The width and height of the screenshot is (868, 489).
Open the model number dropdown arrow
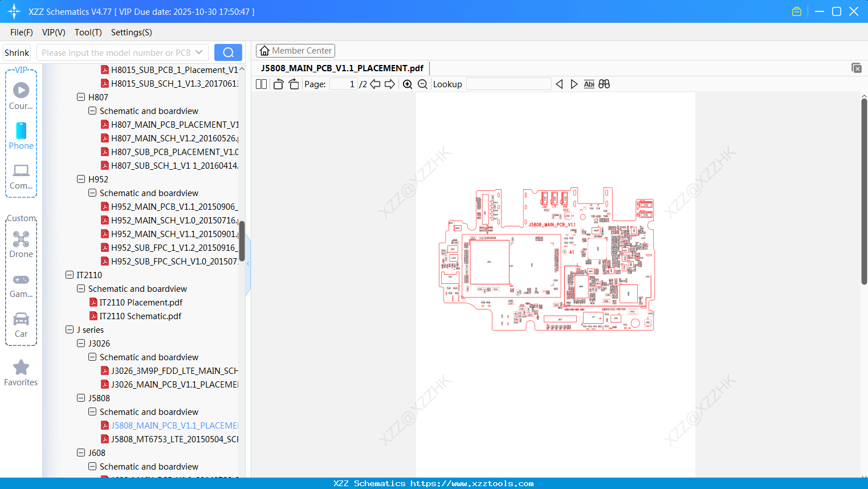pos(198,52)
